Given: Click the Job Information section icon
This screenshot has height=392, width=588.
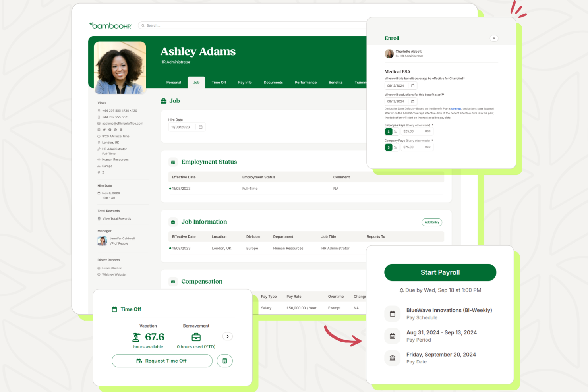Looking at the screenshot, I should [173, 222].
